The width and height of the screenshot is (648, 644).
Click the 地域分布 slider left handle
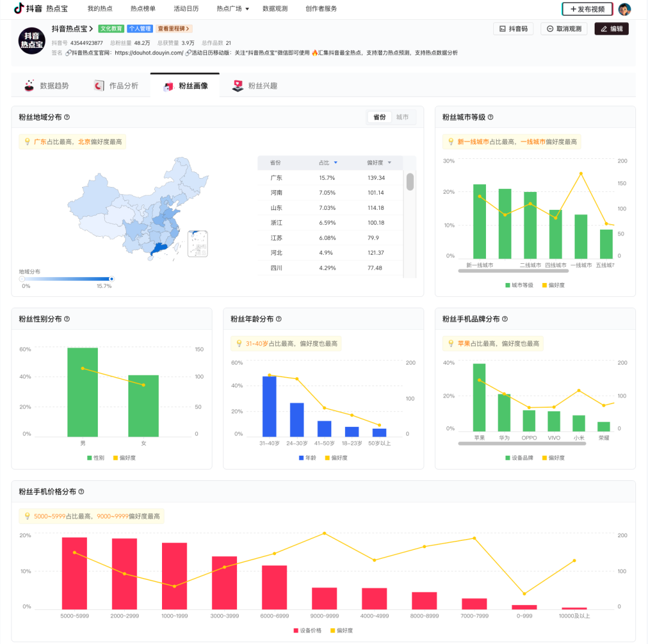[22, 279]
